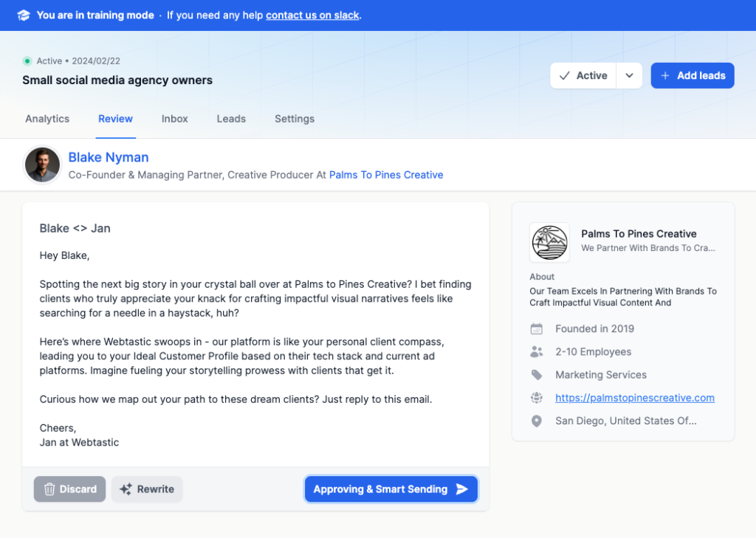
Task: Open the dropdown arrow next to Active
Action: click(x=628, y=75)
